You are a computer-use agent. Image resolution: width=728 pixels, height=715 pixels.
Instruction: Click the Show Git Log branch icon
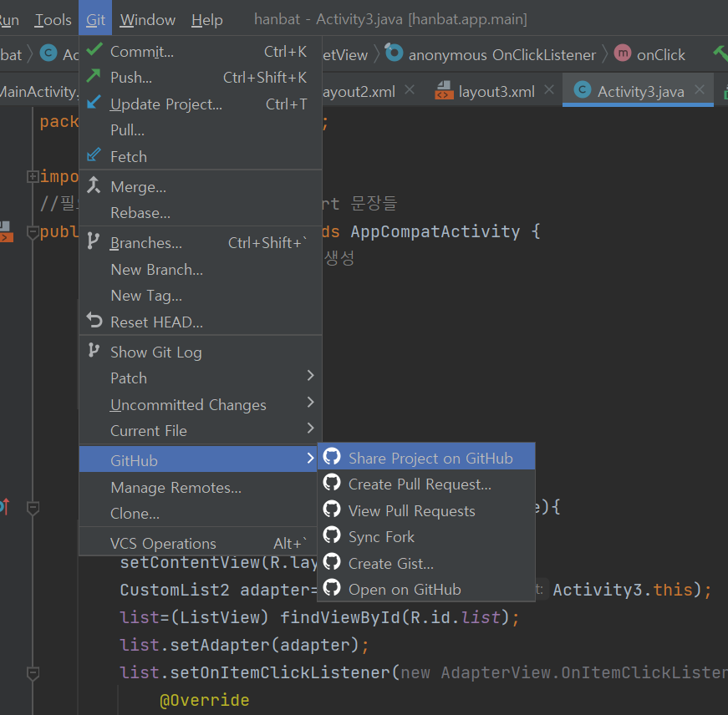click(x=94, y=351)
